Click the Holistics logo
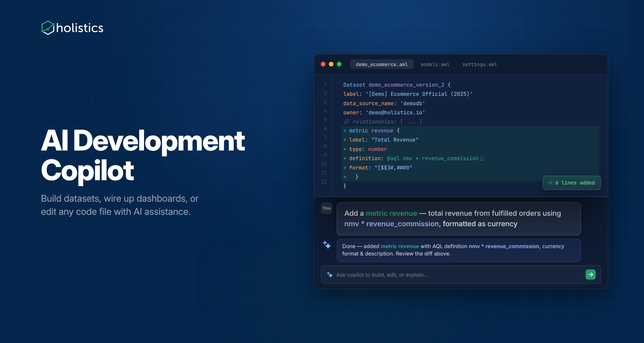 72,28
